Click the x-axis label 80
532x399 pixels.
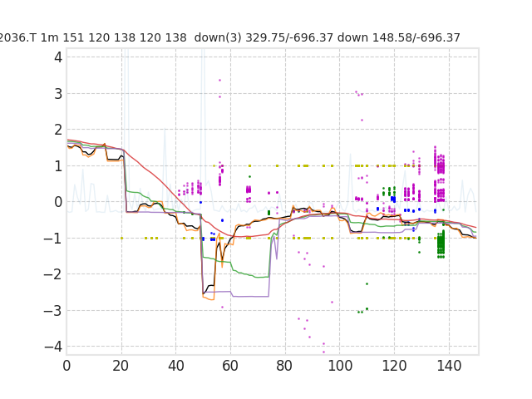point(284,366)
